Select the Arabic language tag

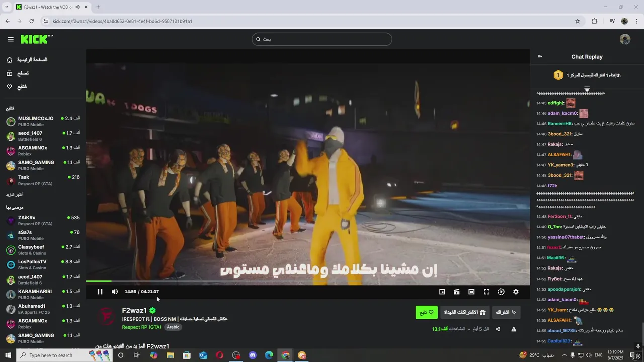[x=173, y=327]
